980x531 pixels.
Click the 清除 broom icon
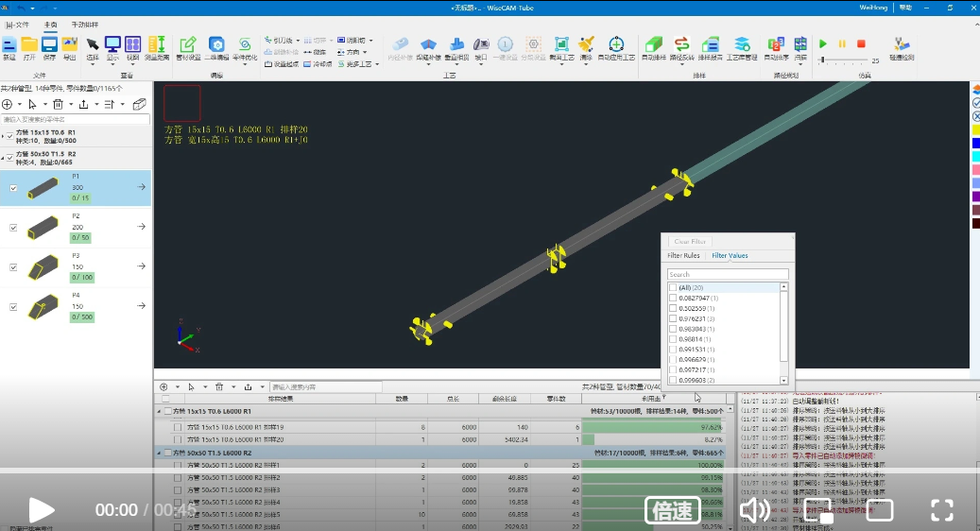(586, 47)
